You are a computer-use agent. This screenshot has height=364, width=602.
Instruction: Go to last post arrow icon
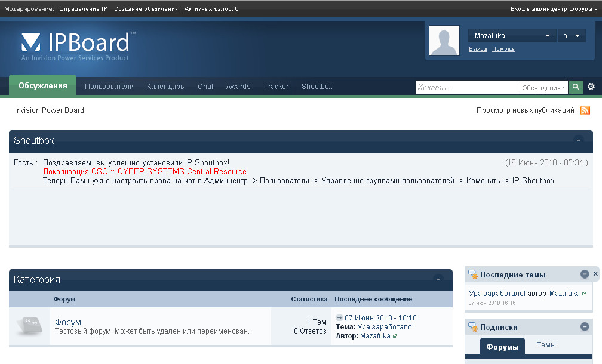point(339,317)
